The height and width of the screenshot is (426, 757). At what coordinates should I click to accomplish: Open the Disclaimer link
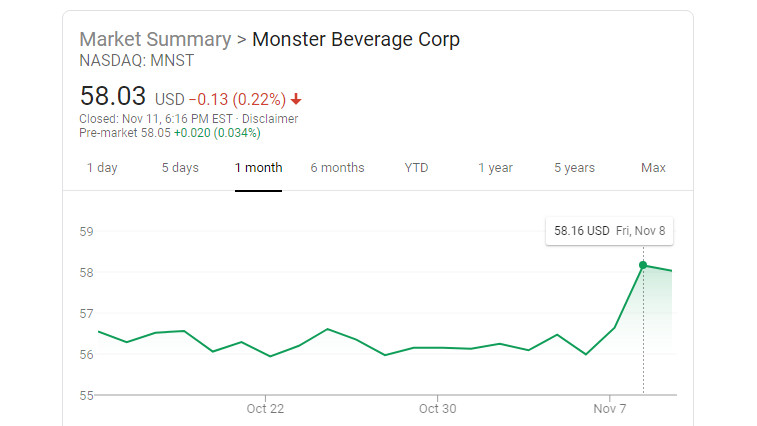[270, 119]
